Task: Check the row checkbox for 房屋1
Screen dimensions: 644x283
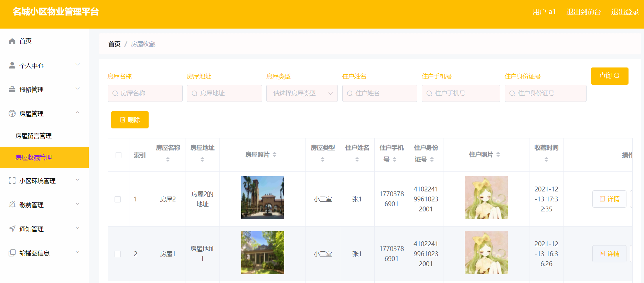Action: [x=118, y=254]
